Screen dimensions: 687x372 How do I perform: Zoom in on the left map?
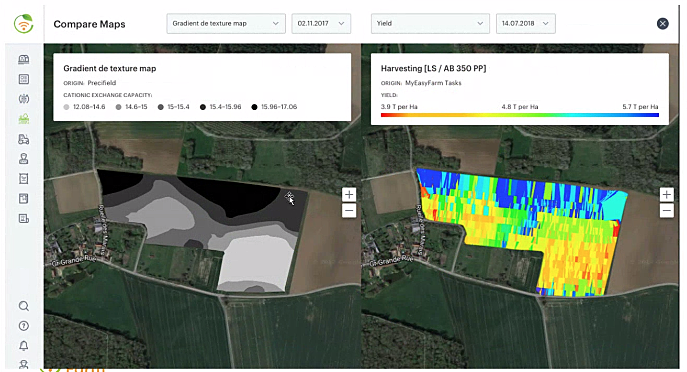coord(349,195)
